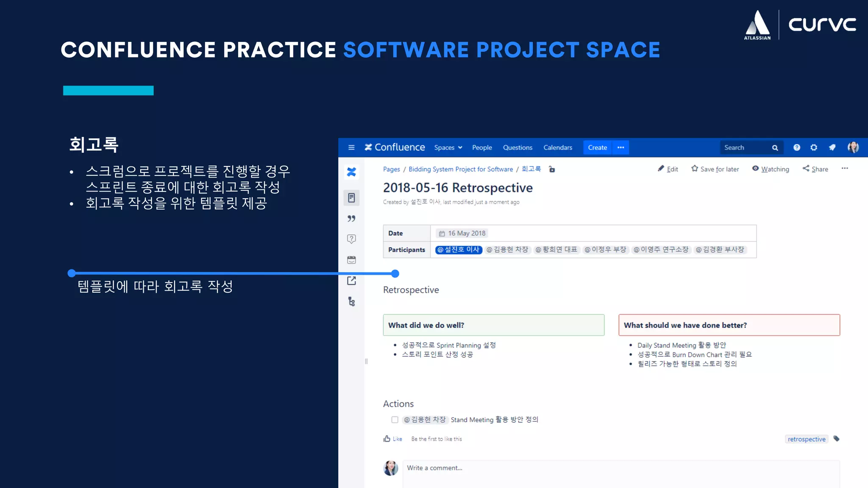Image resolution: width=868 pixels, height=488 pixels.
Task: Click Save for later star
Action: tap(715, 169)
